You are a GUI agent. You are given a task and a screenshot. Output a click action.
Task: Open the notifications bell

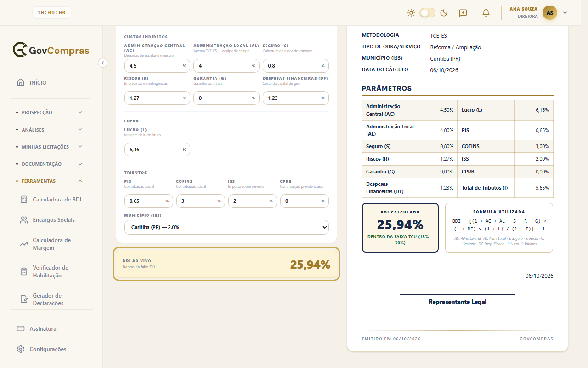click(x=486, y=13)
